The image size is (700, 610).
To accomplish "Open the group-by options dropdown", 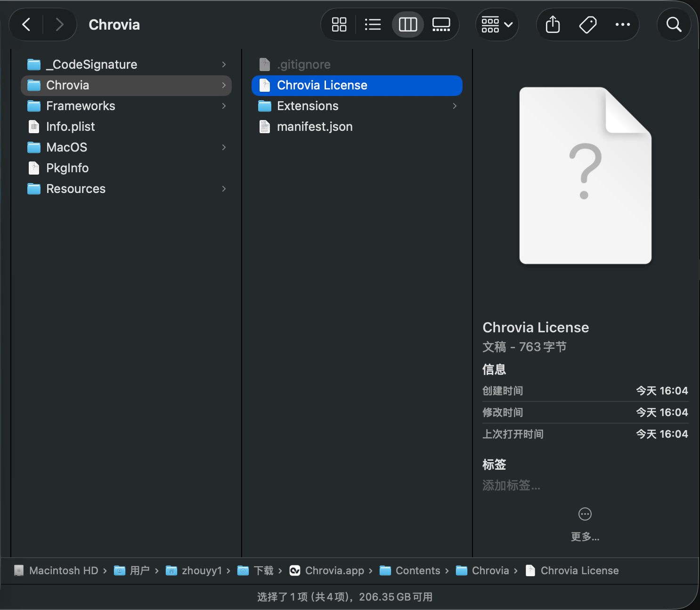I will pyautogui.click(x=497, y=24).
